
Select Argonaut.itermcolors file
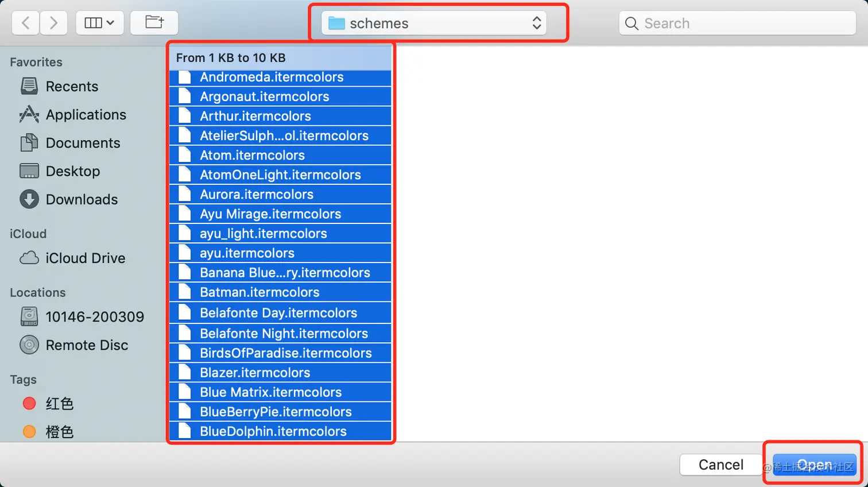coord(280,96)
